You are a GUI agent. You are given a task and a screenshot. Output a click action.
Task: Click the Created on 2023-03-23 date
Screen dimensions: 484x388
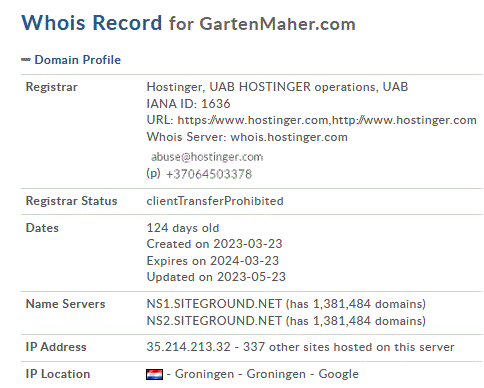tap(214, 244)
